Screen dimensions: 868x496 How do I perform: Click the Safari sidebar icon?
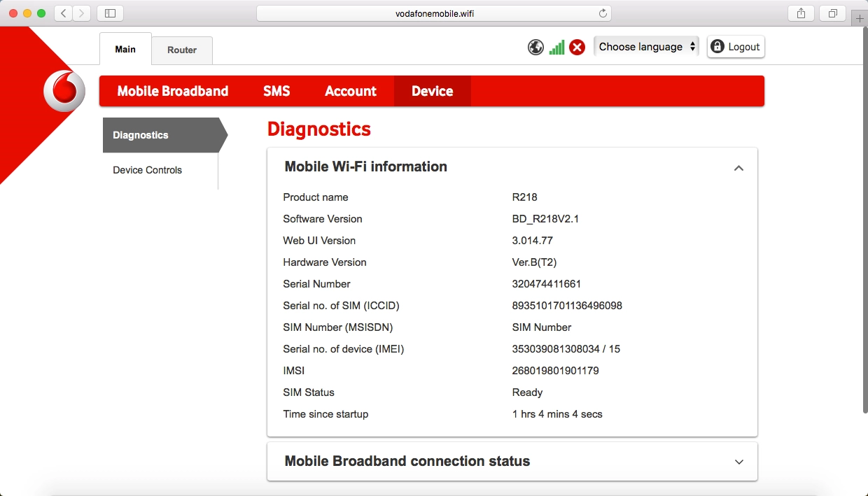(x=110, y=13)
